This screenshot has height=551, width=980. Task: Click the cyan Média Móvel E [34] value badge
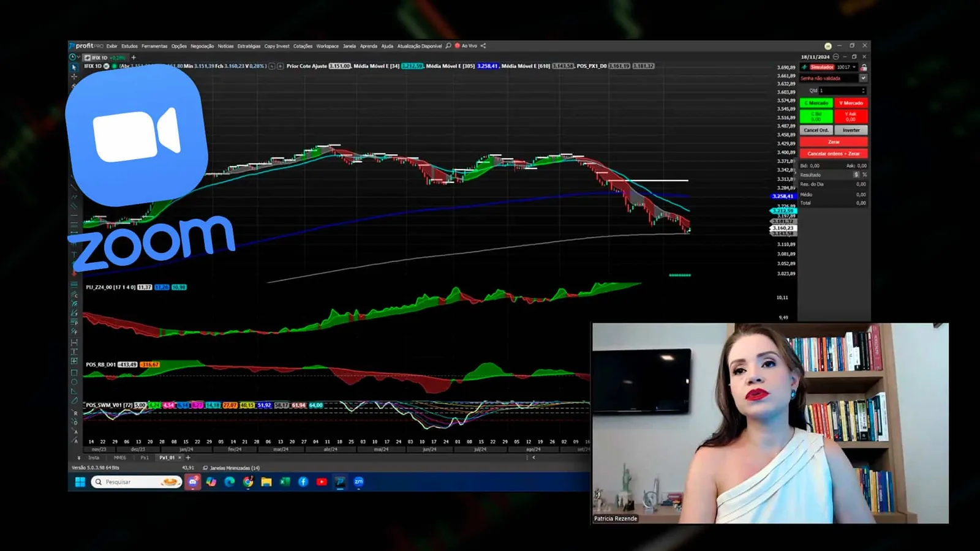(x=412, y=66)
